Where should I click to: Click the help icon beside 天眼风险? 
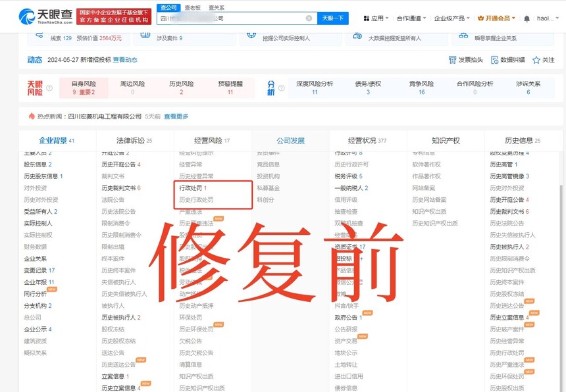coord(49,88)
